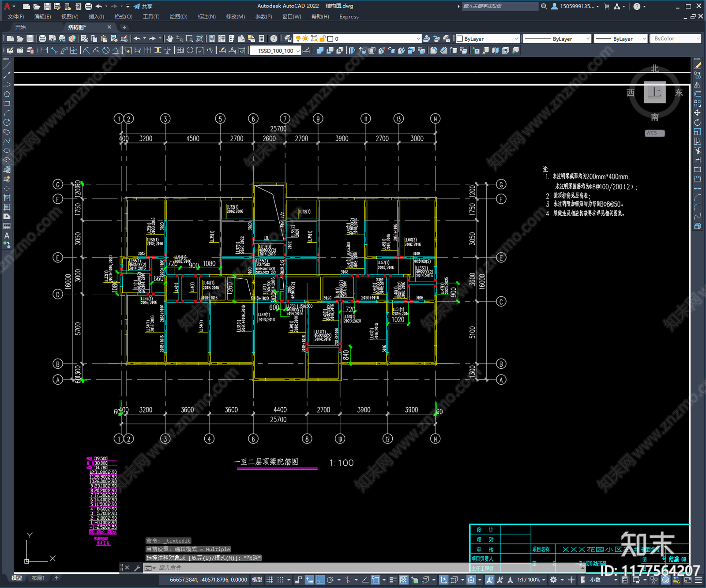Screen dimensions: 706x588
Task: Toggle the drawing grid display
Action: click(x=270, y=580)
